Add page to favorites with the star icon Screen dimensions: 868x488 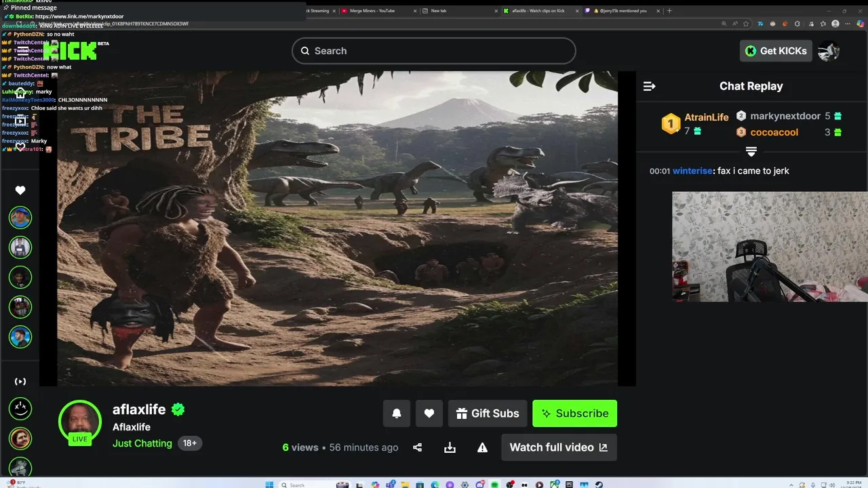(x=746, y=24)
